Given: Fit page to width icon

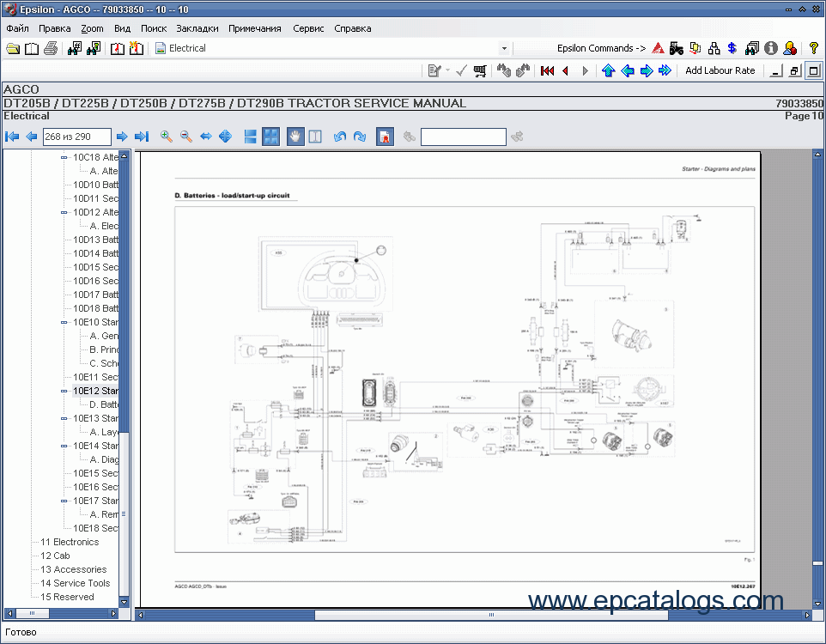Looking at the screenshot, I should click(205, 137).
